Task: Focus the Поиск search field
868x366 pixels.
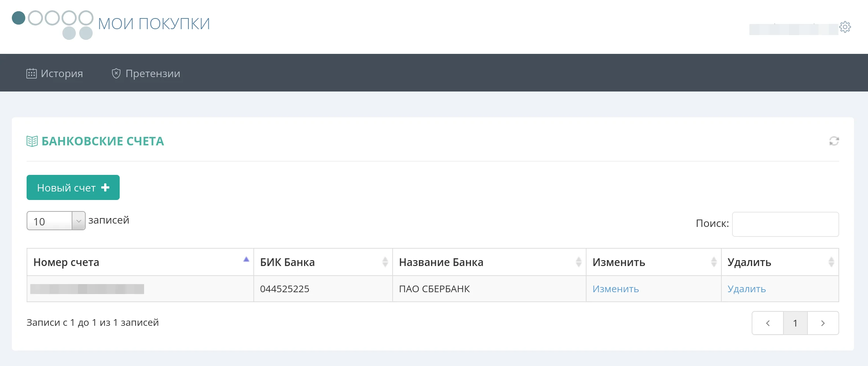Action: tap(785, 224)
